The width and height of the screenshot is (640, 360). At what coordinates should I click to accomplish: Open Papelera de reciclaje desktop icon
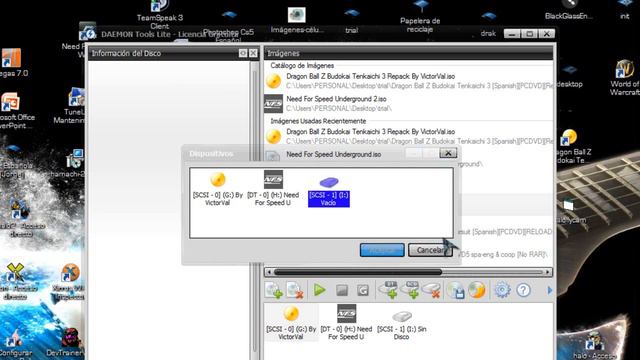(x=420, y=17)
